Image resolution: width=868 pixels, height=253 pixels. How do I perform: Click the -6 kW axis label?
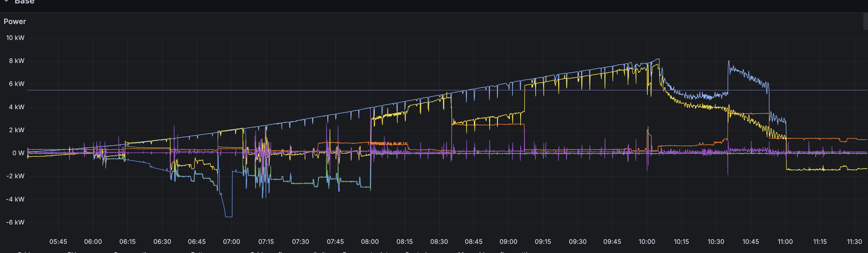click(x=15, y=222)
